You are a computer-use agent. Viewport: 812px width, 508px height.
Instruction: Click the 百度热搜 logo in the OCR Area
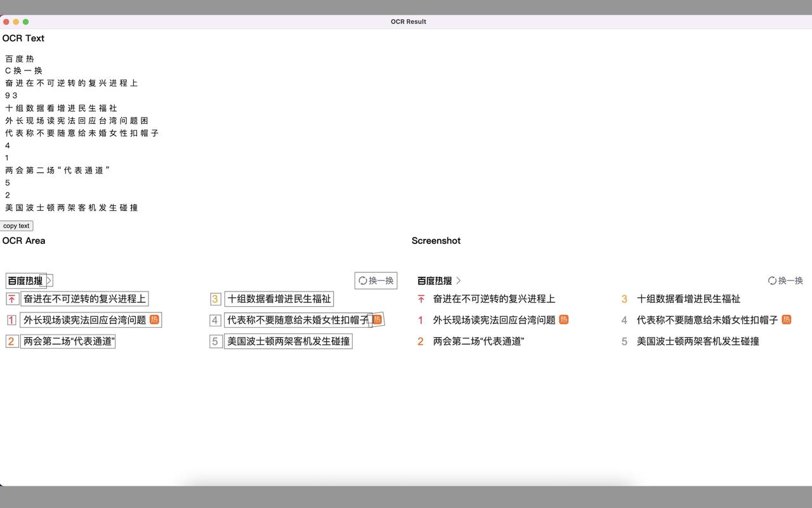(25, 280)
